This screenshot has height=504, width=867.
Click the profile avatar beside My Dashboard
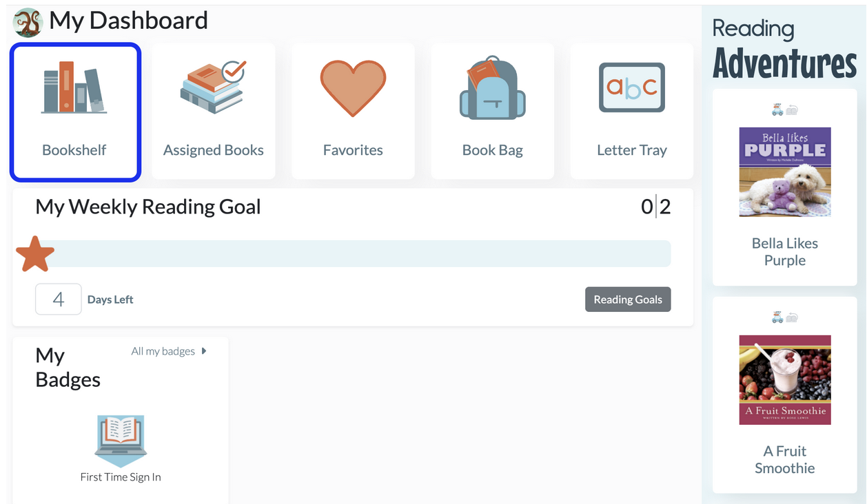pos(28,22)
